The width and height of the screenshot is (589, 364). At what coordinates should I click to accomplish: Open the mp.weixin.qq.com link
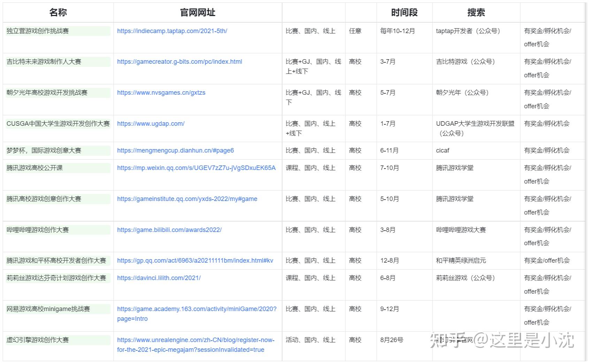(x=196, y=168)
